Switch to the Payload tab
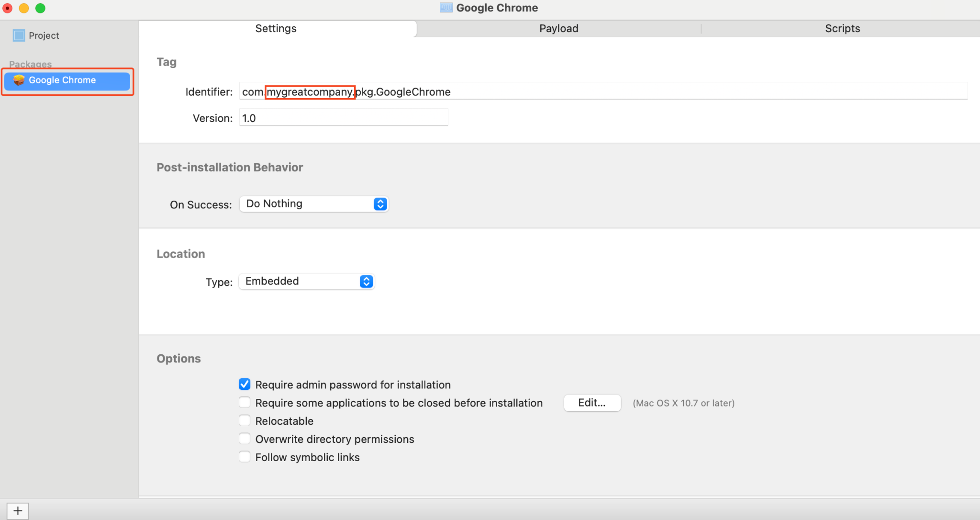The image size is (980, 520). pyautogui.click(x=558, y=28)
